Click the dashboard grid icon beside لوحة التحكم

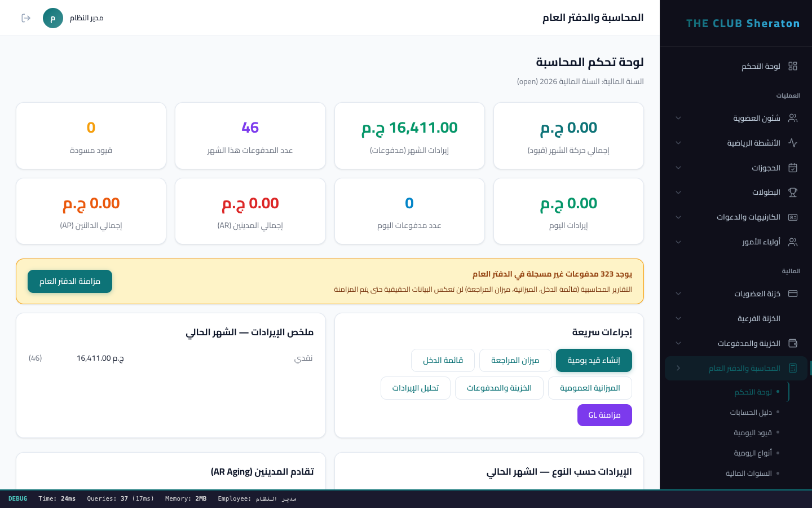pyautogui.click(x=793, y=66)
